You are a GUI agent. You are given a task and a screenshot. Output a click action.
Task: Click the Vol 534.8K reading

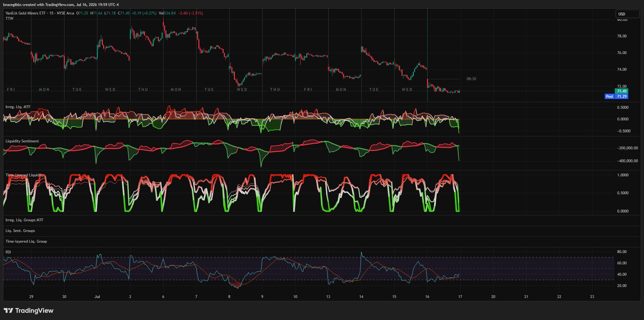click(167, 13)
